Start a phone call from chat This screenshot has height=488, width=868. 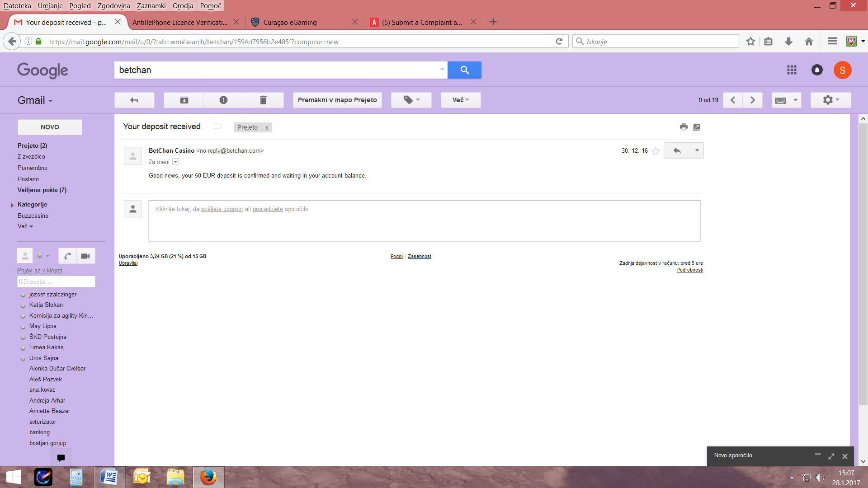67,256
